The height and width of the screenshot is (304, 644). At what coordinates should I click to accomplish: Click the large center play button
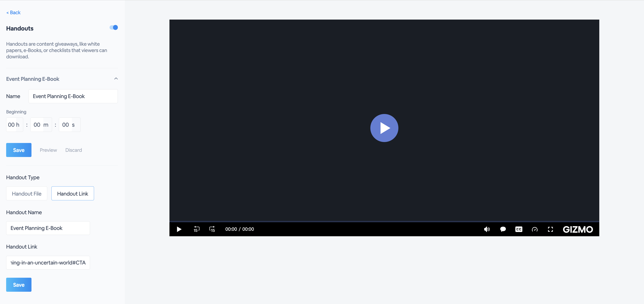coord(384,128)
